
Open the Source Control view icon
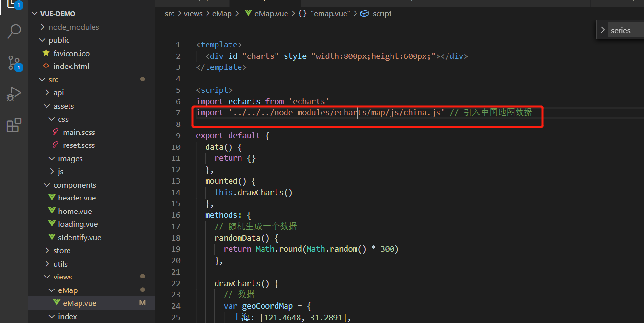pyautogui.click(x=14, y=63)
